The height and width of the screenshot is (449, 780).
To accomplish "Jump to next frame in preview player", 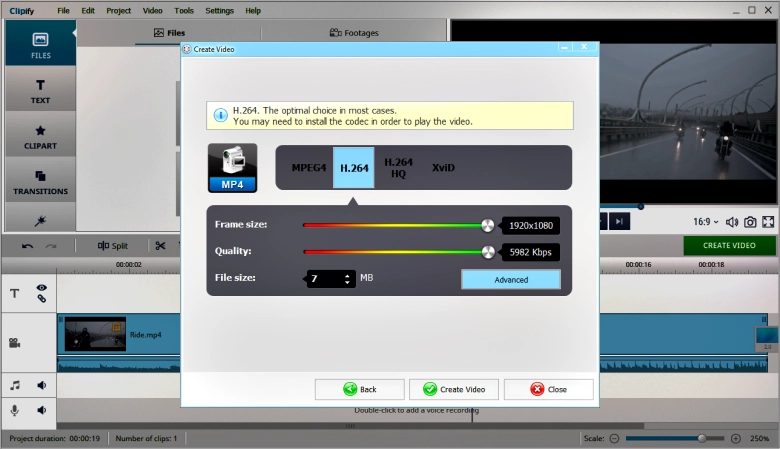I will (619, 221).
